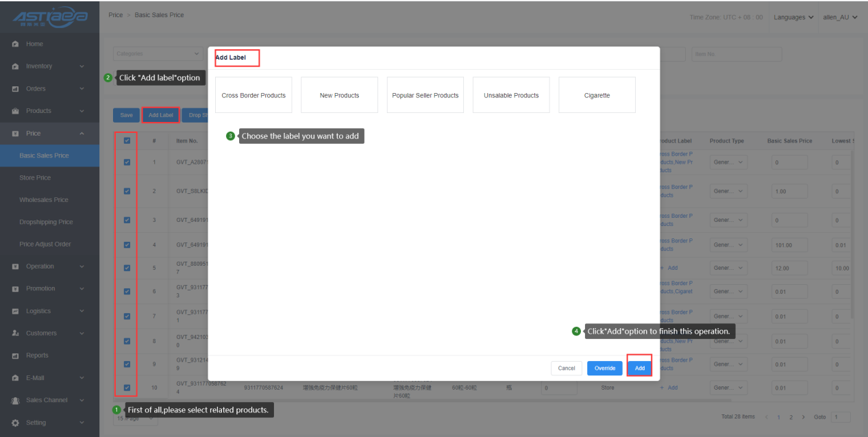Click the Orders sidebar icon
868x437 pixels.
[x=15, y=89]
